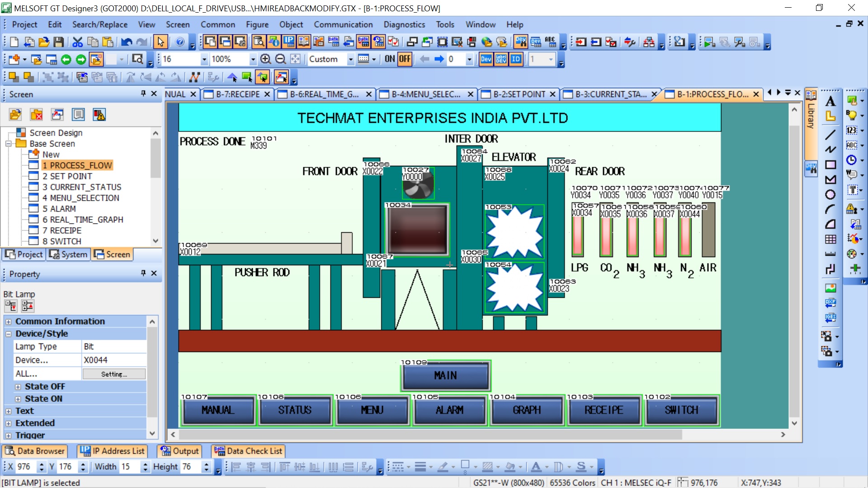The height and width of the screenshot is (488, 868).
Task: Click the Cut scissors icon
Action: point(78,42)
